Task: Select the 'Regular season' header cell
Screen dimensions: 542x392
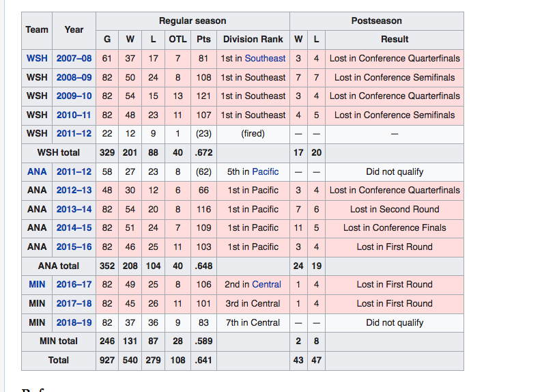Action: point(192,21)
